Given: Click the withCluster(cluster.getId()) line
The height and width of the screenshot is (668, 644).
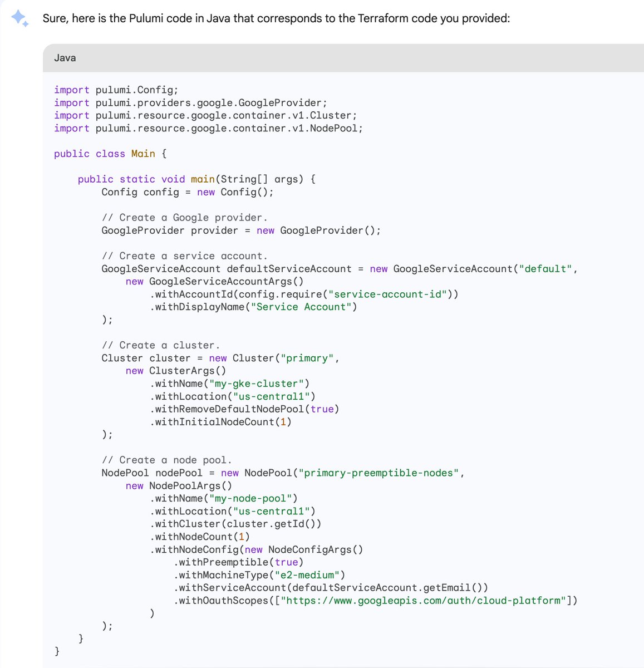Looking at the screenshot, I should click(x=235, y=524).
